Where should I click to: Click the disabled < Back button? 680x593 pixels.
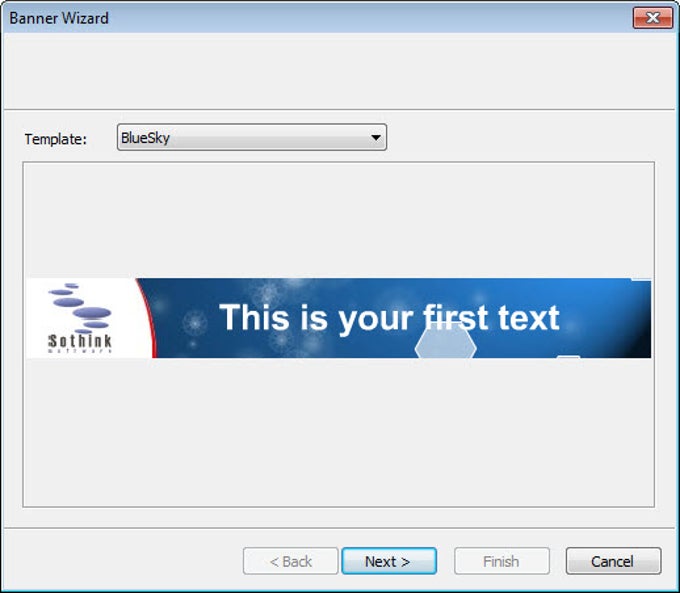pos(291,561)
